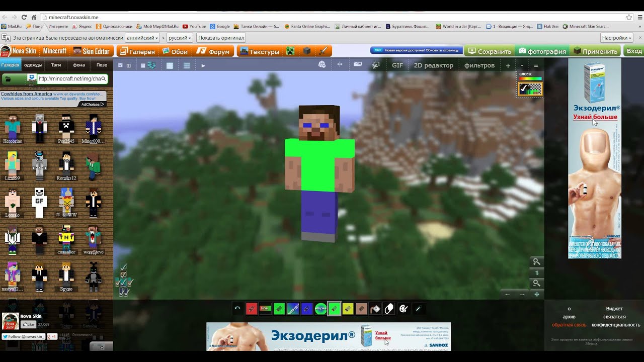Play the skin animation

[x=203, y=65]
